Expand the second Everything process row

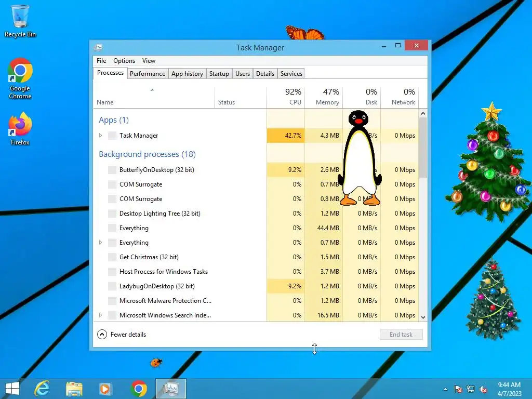tap(100, 242)
